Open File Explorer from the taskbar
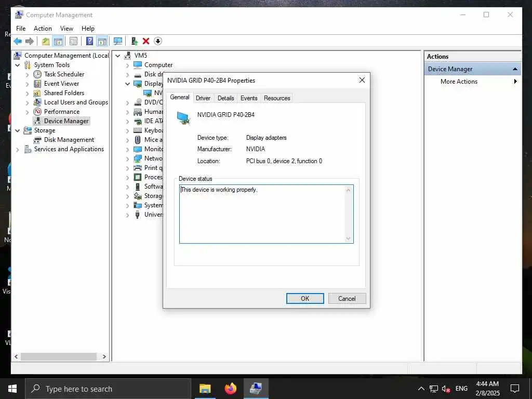Image resolution: width=532 pixels, height=399 pixels. pos(205,389)
